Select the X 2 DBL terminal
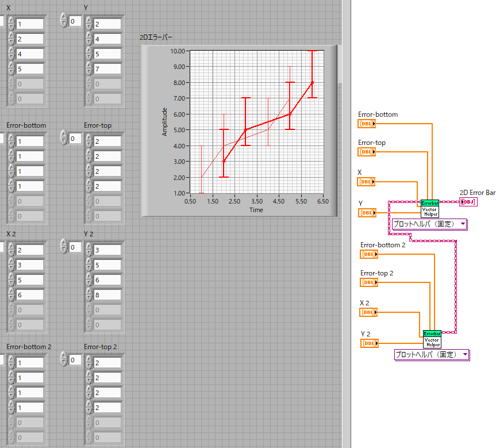 368,312
